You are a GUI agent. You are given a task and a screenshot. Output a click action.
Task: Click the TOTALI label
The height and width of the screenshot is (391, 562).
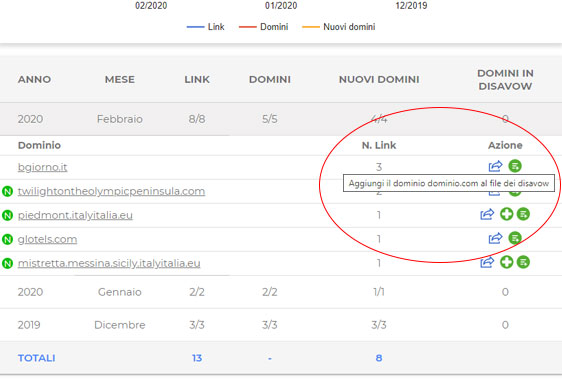coord(37,358)
